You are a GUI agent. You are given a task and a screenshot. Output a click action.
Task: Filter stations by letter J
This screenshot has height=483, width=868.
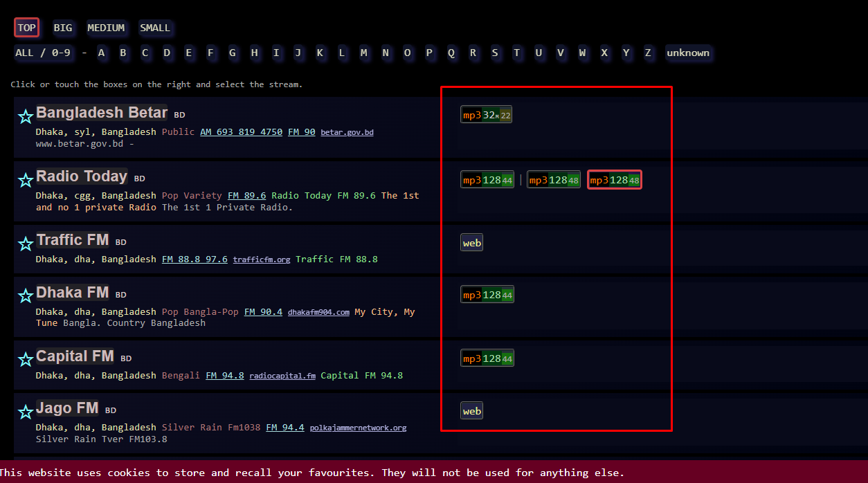pyautogui.click(x=298, y=53)
